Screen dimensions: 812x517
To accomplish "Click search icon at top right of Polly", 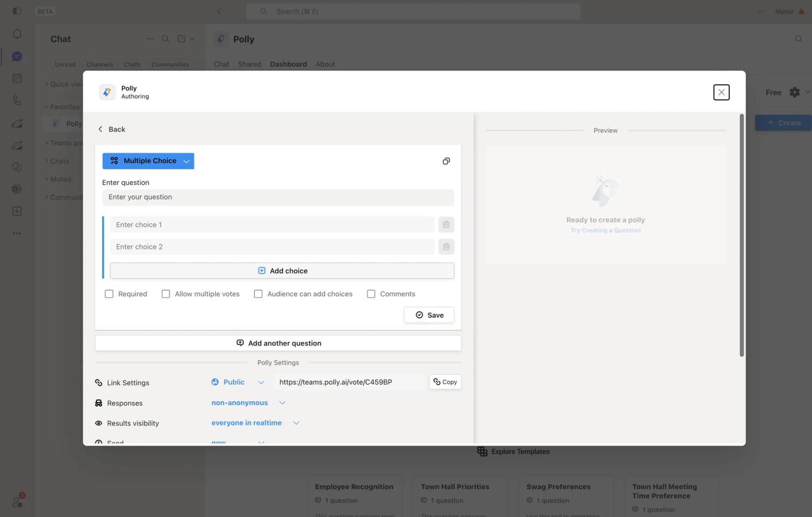I will tap(798, 39).
